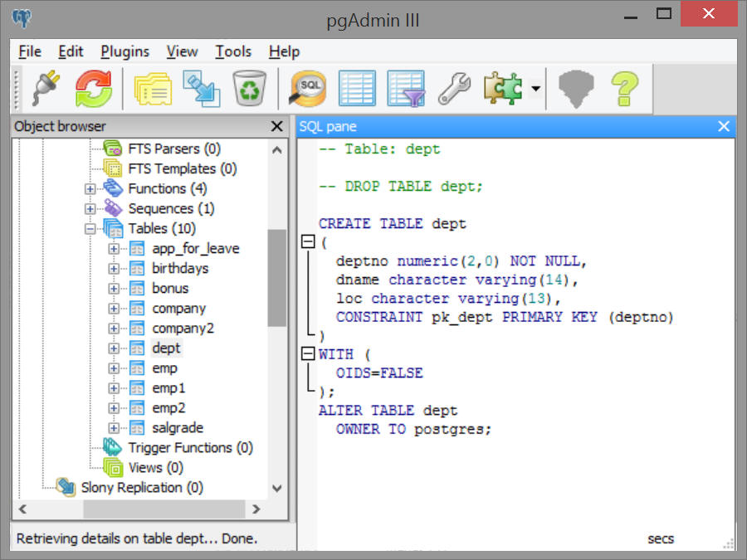Click the help question mark icon

(625, 88)
